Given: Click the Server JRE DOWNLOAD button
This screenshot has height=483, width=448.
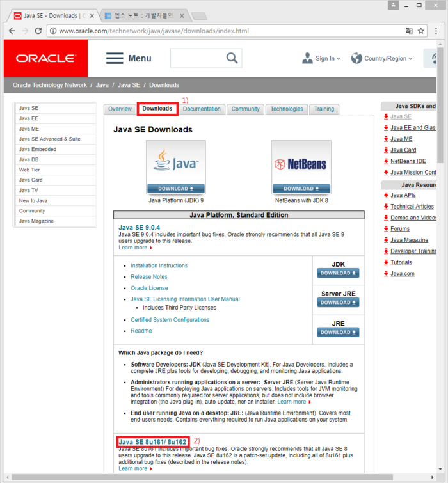Looking at the screenshot, I should (338, 303).
